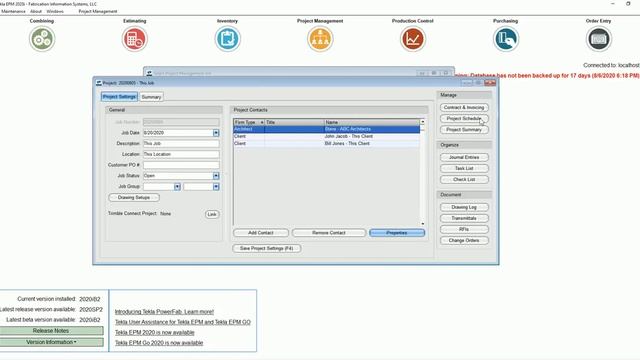Click Save Project Settings (F4)
The height and width of the screenshot is (360, 640).
click(267, 248)
